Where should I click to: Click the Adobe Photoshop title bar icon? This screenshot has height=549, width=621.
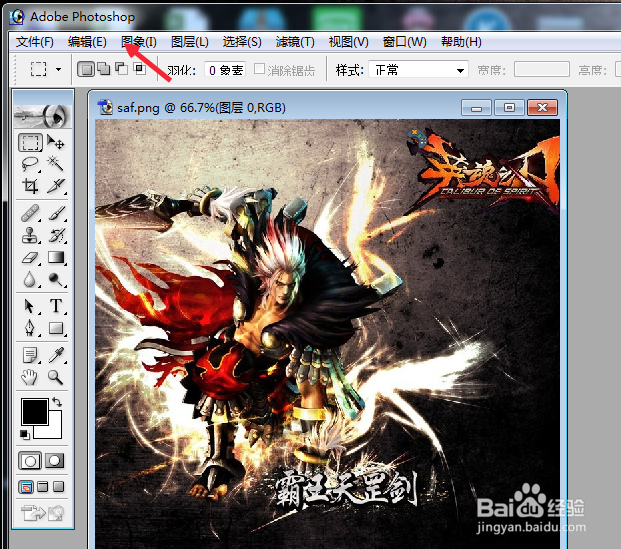[17, 17]
